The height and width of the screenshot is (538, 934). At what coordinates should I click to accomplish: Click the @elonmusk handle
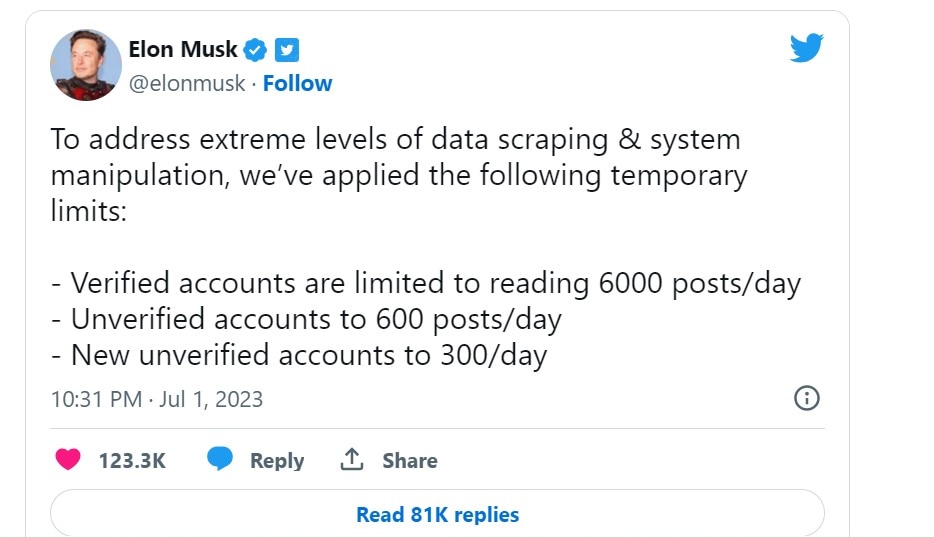click(x=187, y=83)
